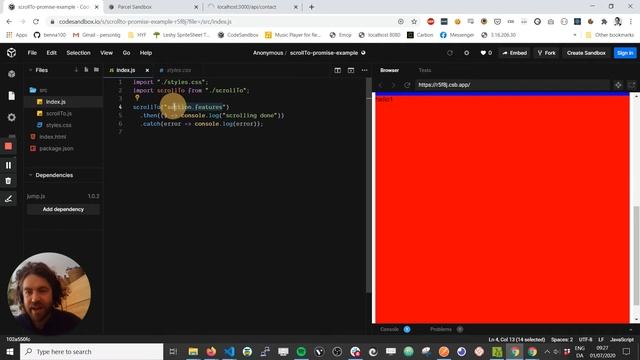
Task: Open Firefox from the taskbar
Action: (x=211, y=351)
